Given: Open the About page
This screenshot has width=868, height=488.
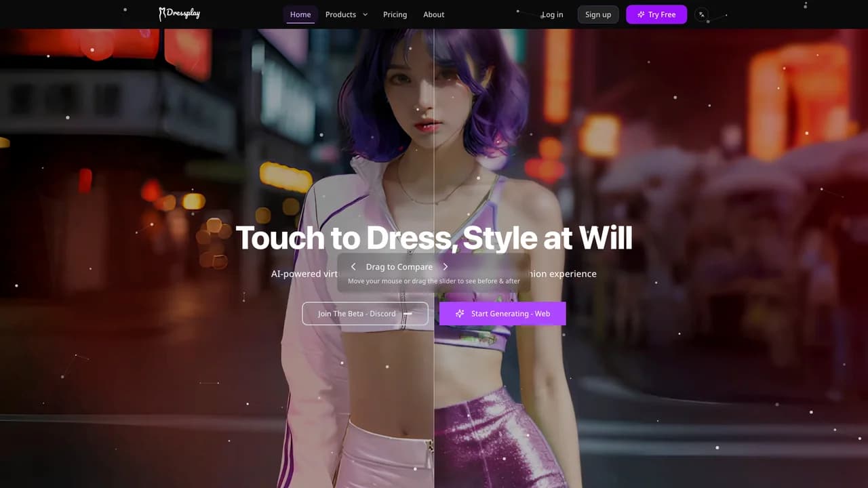Looking at the screenshot, I should tap(434, 14).
